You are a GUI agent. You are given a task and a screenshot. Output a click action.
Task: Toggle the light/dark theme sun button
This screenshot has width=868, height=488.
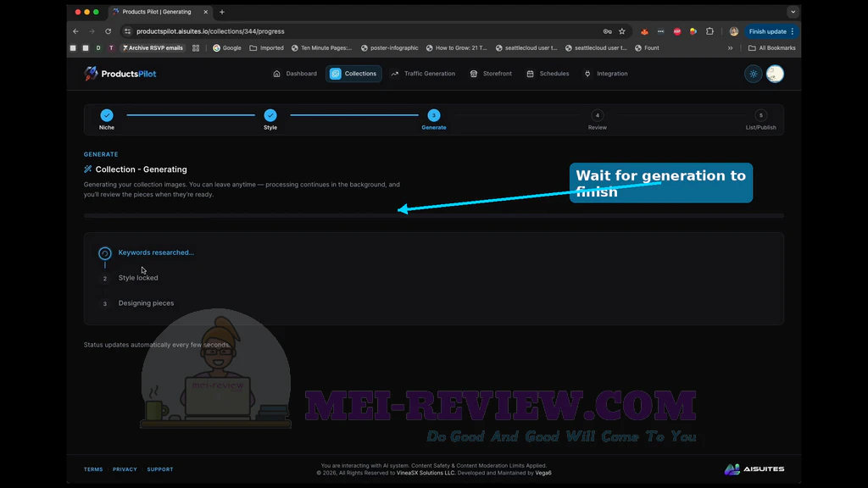pyautogui.click(x=754, y=74)
